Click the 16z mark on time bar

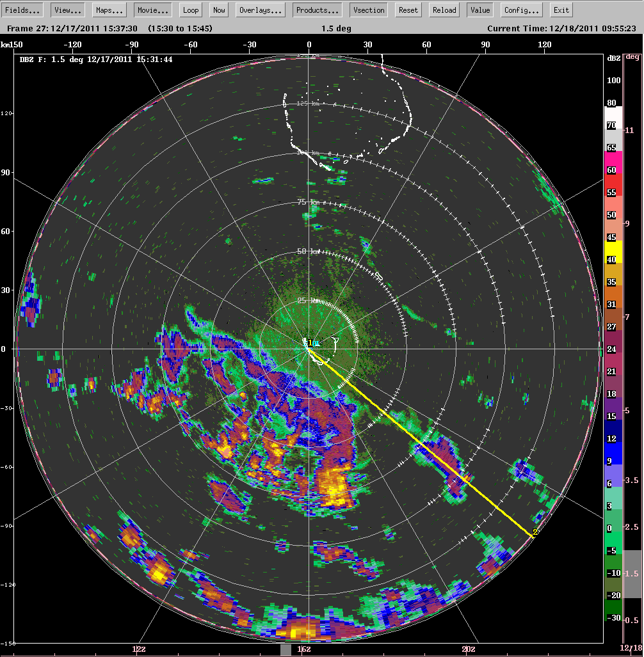point(304,649)
